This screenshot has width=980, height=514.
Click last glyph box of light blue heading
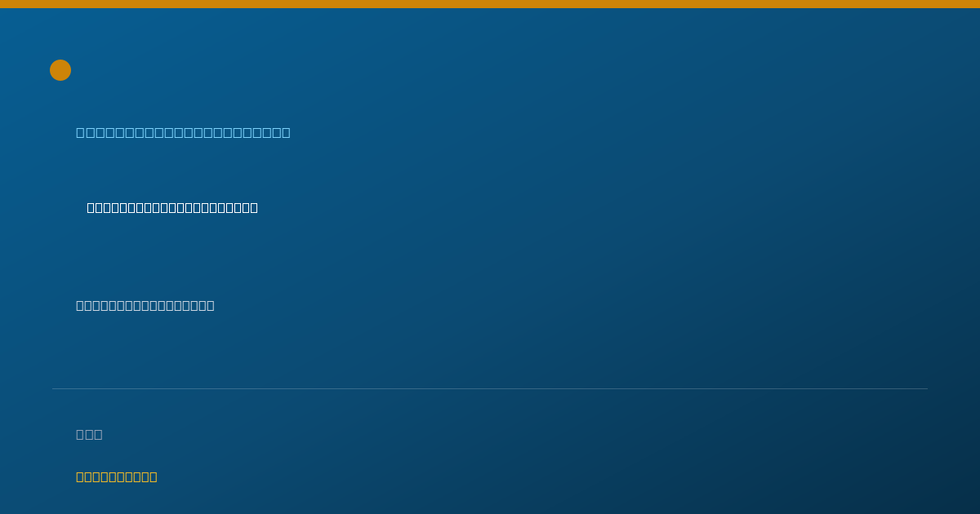point(286,132)
